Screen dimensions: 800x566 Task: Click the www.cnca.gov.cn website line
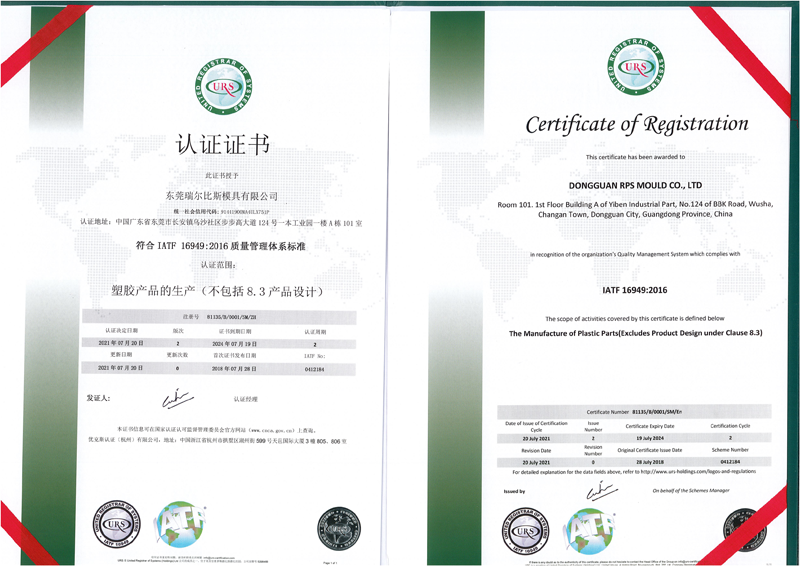pyautogui.click(x=217, y=430)
